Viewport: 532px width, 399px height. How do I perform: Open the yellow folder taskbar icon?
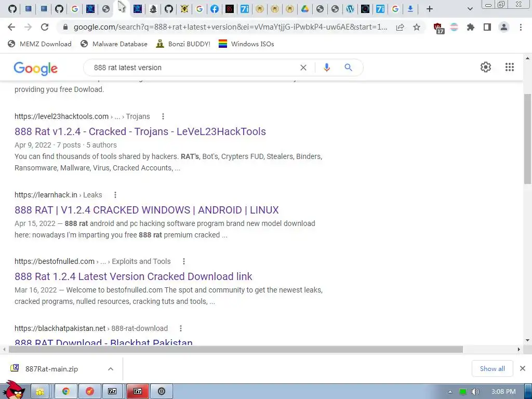(40, 391)
